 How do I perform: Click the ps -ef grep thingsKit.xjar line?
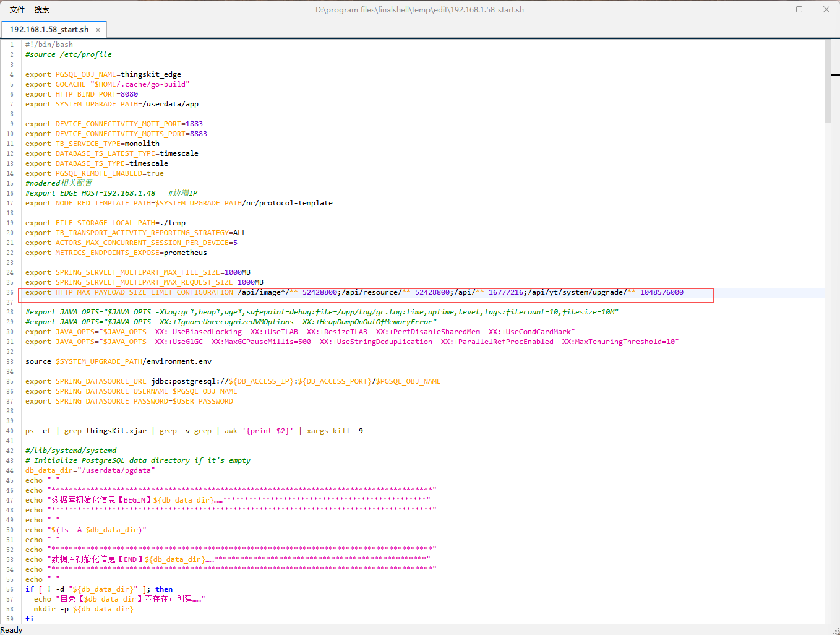tap(194, 431)
